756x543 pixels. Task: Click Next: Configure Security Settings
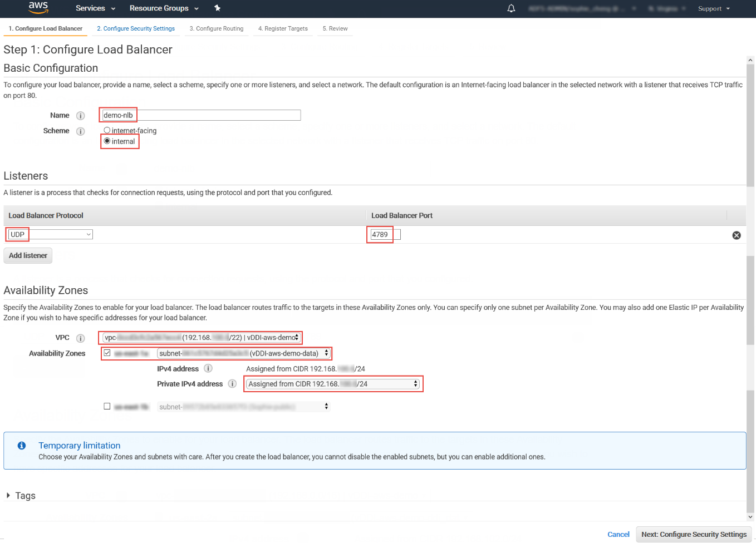click(694, 534)
